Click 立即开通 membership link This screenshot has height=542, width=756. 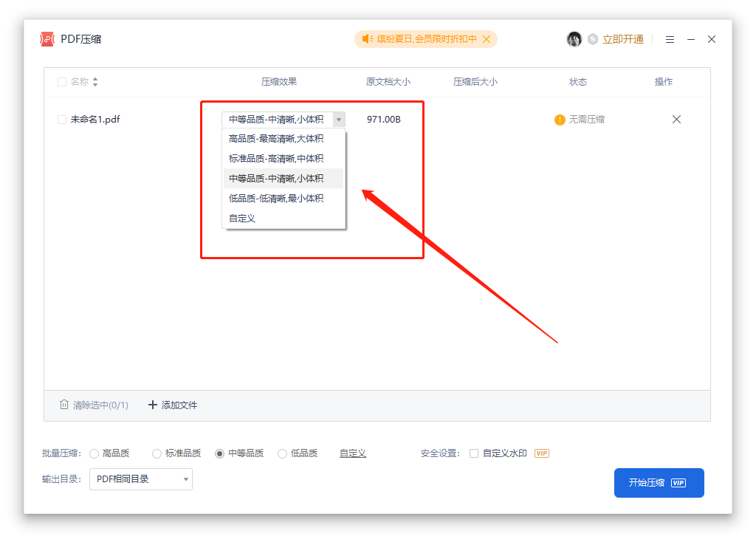tap(623, 39)
